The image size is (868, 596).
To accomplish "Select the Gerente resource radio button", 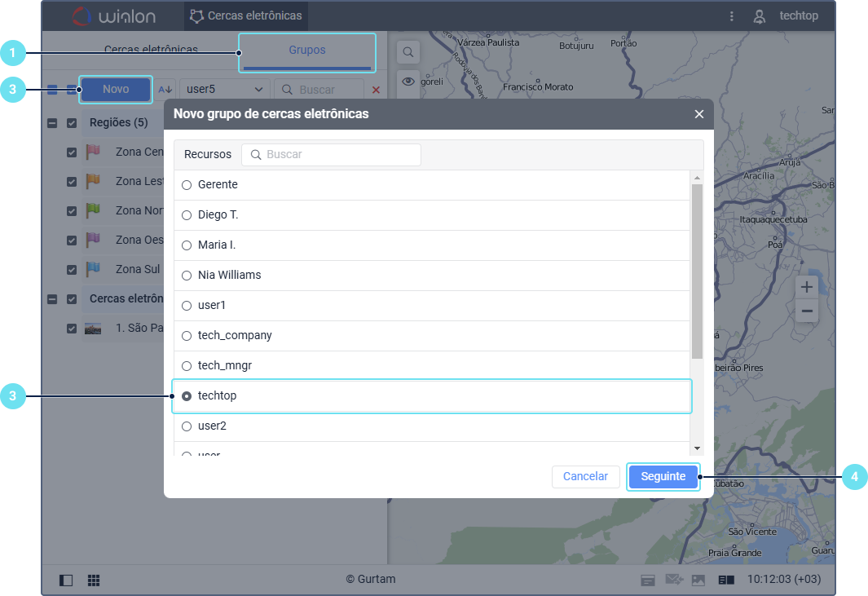I will (x=187, y=185).
